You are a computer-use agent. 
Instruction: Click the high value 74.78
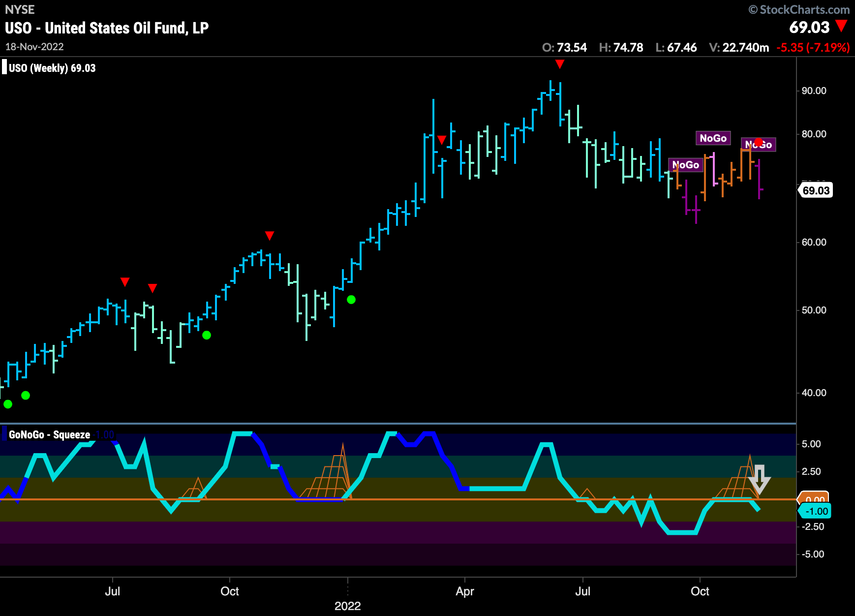(x=628, y=48)
